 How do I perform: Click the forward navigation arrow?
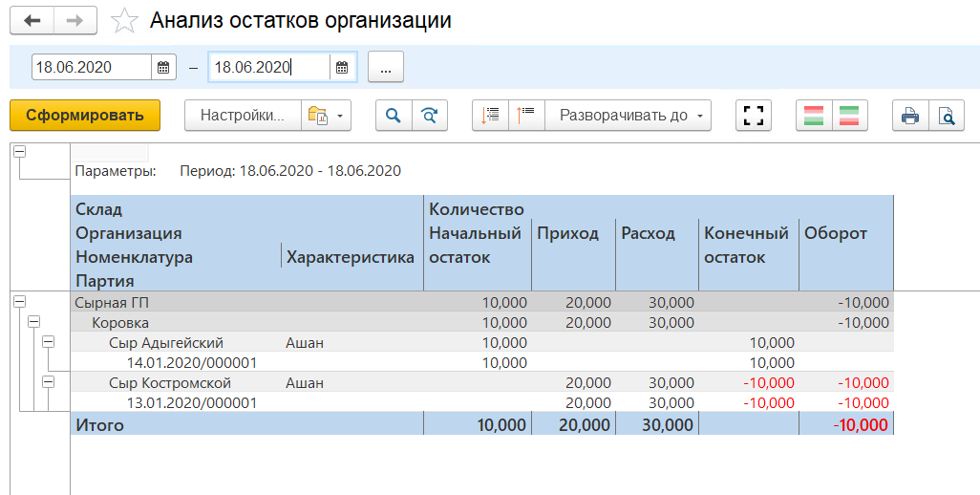(x=74, y=20)
